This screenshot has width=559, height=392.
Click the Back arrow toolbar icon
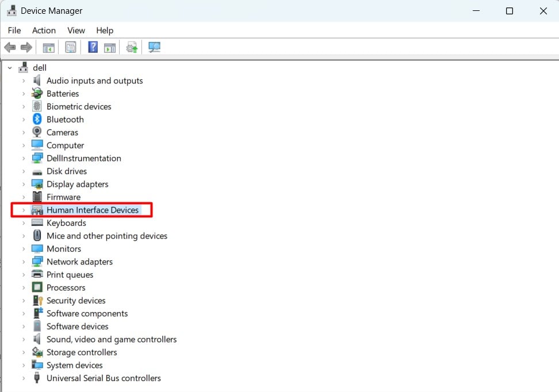10,47
